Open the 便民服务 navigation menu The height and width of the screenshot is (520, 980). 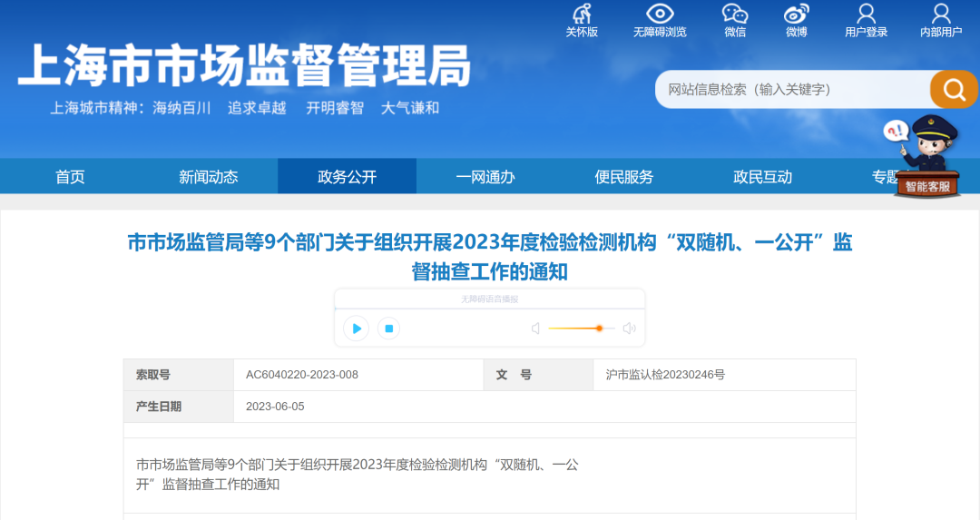pos(624,177)
